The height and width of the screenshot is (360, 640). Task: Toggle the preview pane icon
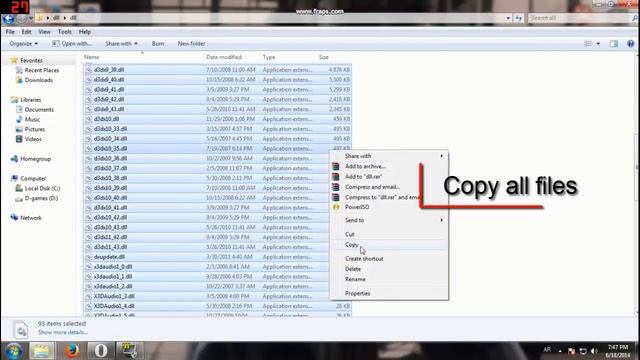[x=613, y=44]
